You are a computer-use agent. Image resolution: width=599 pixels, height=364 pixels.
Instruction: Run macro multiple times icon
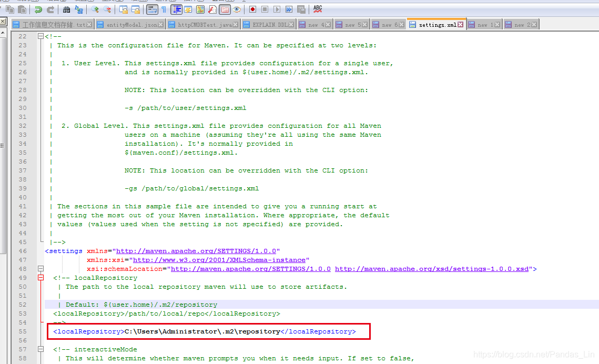click(x=289, y=9)
